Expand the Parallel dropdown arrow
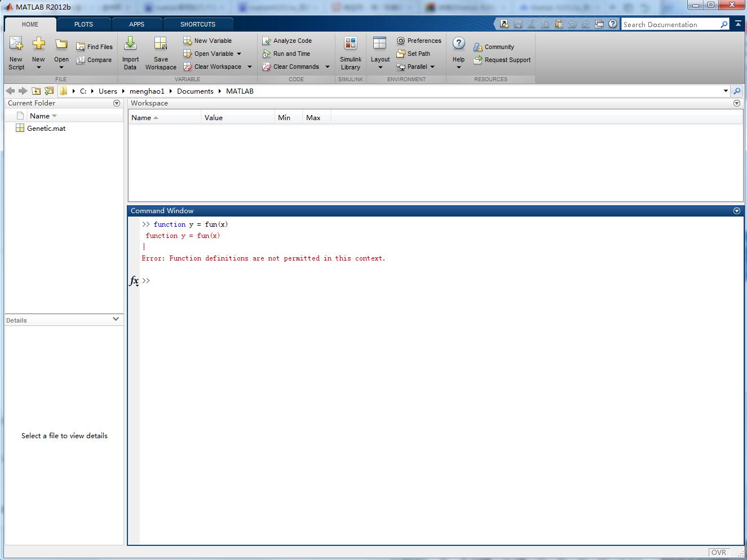This screenshot has height=560, width=747. pos(432,67)
